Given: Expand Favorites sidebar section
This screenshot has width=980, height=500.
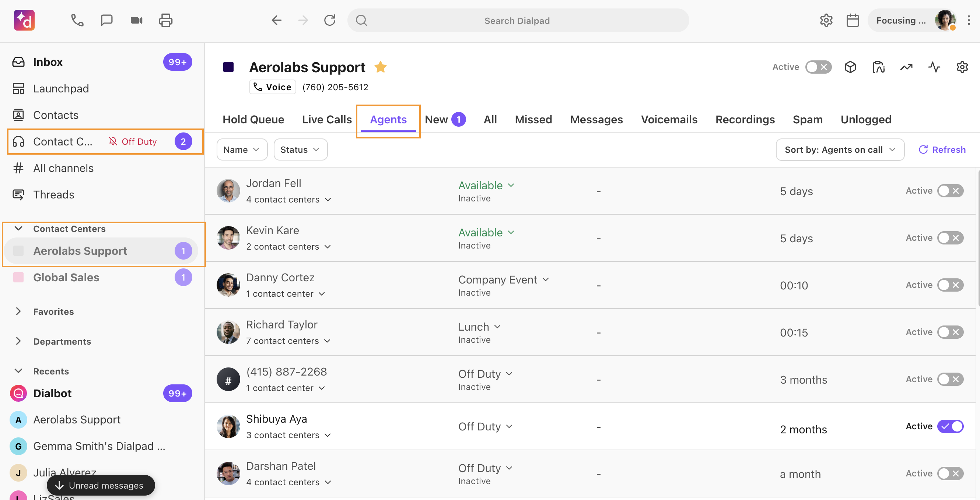Looking at the screenshot, I should tap(18, 311).
